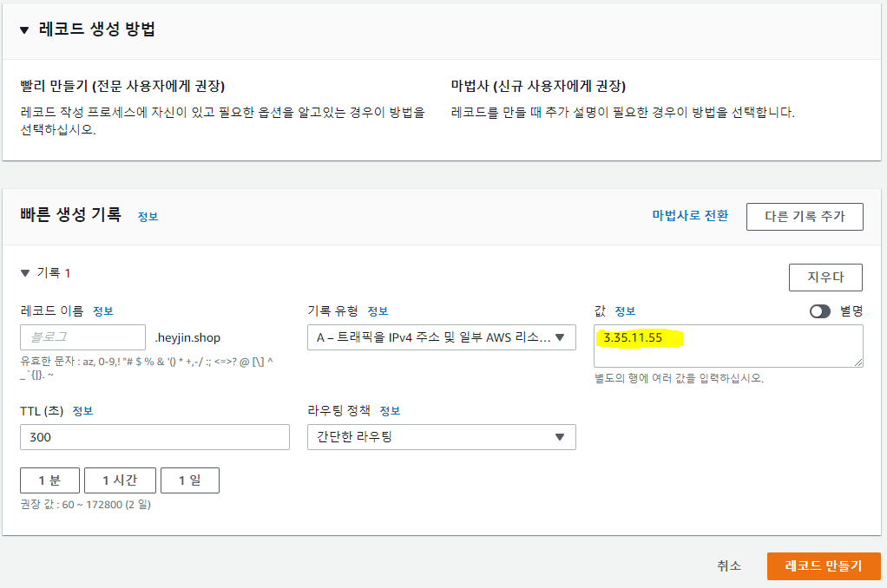The height and width of the screenshot is (588, 887).
Task: Click the 지우다 delete record button
Action: 825,278
